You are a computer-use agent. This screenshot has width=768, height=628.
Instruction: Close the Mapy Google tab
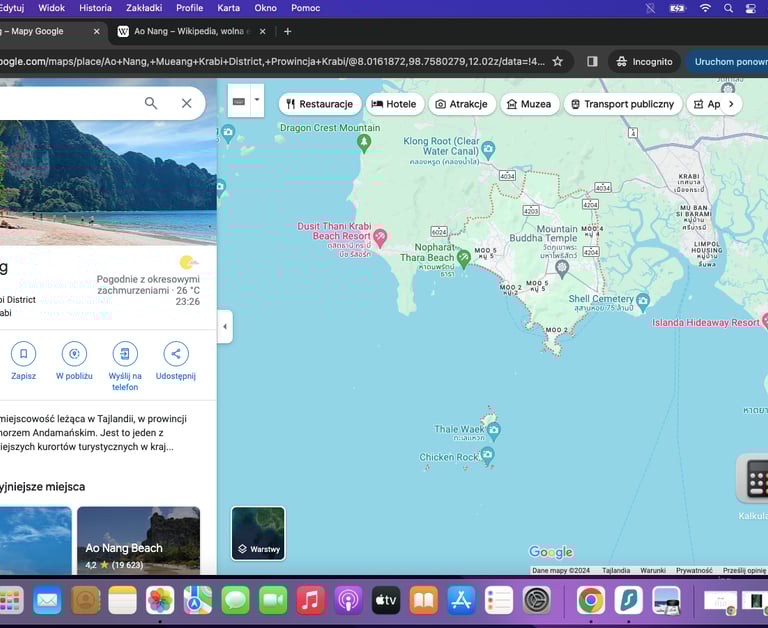(96, 31)
